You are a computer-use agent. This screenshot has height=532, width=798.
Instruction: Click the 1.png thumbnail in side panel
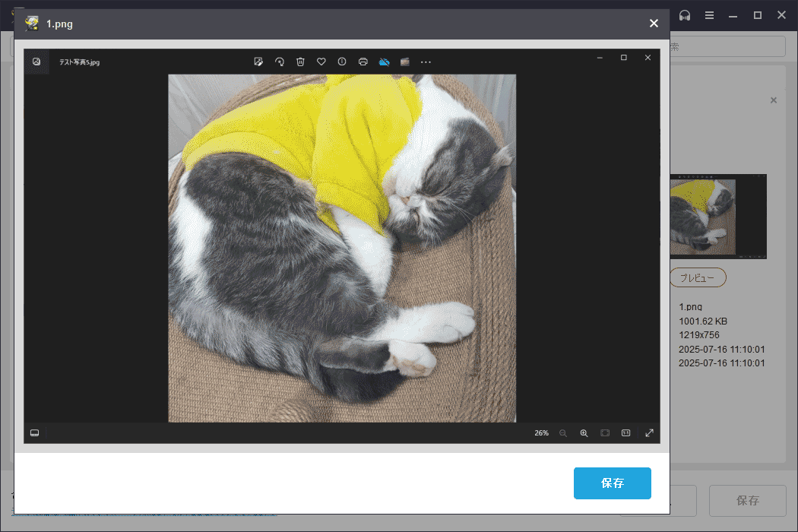(x=717, y=217)
